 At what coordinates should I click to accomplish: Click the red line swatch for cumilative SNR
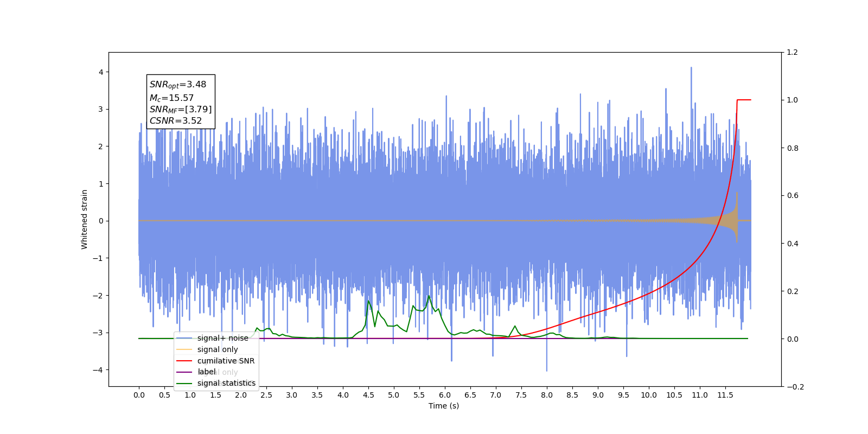pyautogui.click(x=184, y=361)
